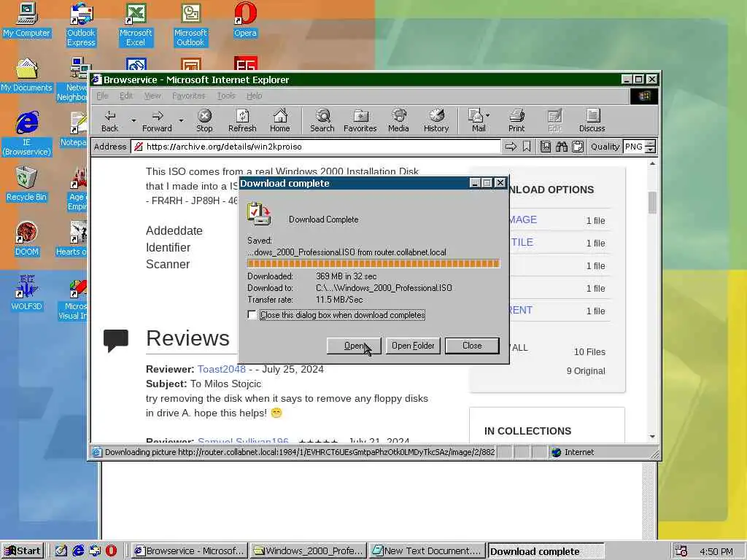Viewport: 747px width, 560px height.
Task: Click the Internet Explorer quick launch icon
Action: coord(78,551)
